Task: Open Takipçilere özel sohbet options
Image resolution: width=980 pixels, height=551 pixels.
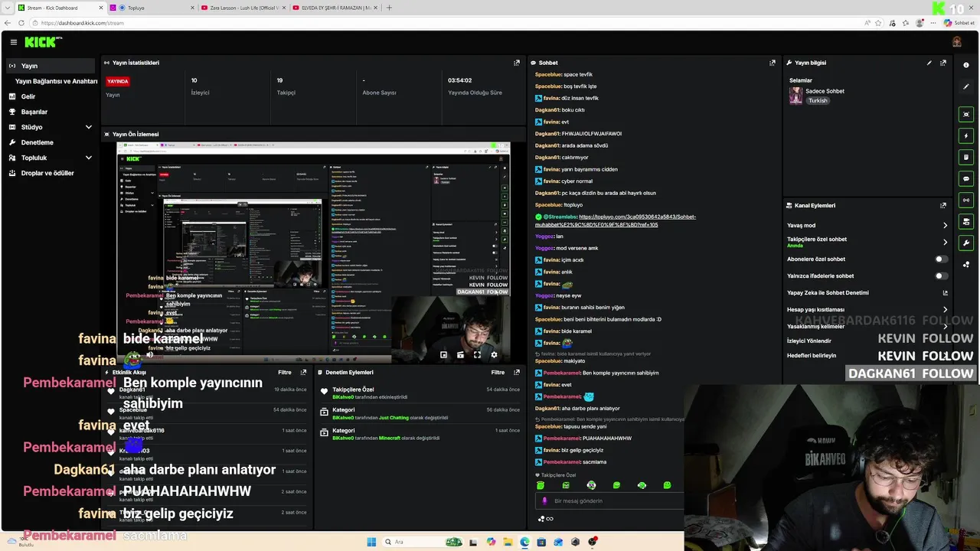Action: pos(867,242)
